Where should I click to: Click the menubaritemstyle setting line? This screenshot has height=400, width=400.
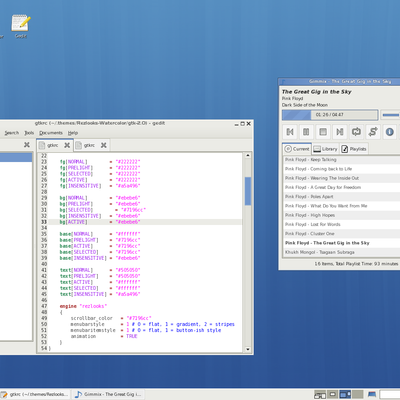click(146, 330)
